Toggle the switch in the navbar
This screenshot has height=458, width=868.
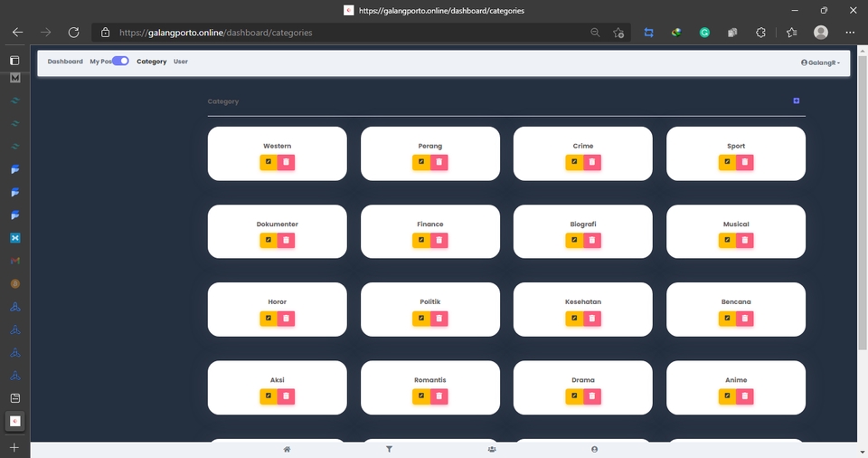[120, 61]
